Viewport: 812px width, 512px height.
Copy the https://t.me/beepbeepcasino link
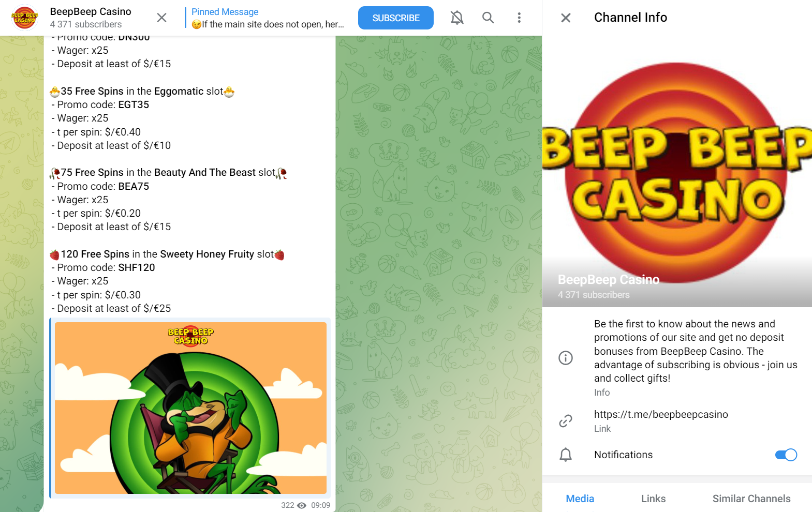coord(661,414)
